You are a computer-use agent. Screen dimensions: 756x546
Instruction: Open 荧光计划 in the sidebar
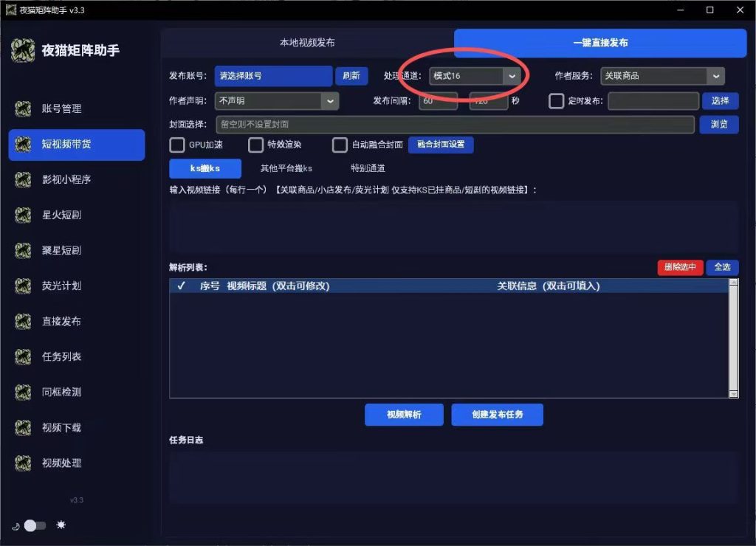[x=77, y=286]
